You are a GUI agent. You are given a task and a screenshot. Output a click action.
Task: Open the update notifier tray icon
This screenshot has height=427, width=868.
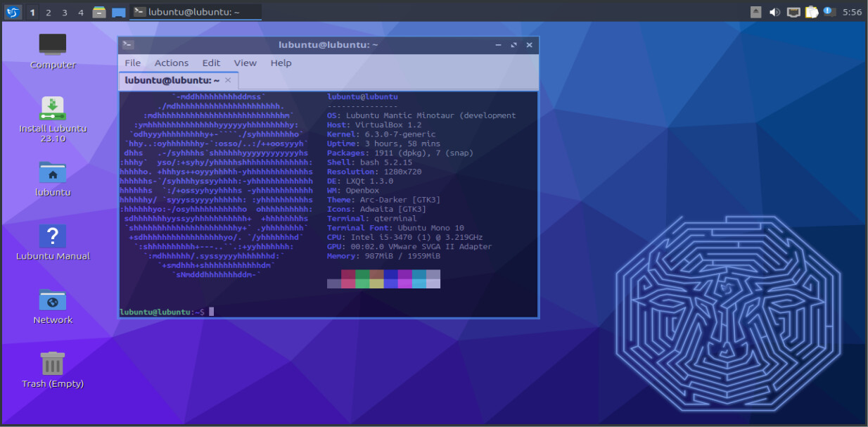tap(829, 12)
